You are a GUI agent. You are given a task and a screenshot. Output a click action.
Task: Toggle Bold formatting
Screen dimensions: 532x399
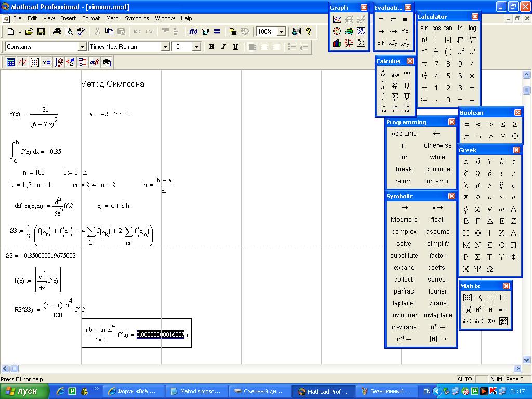pos(211,47)
